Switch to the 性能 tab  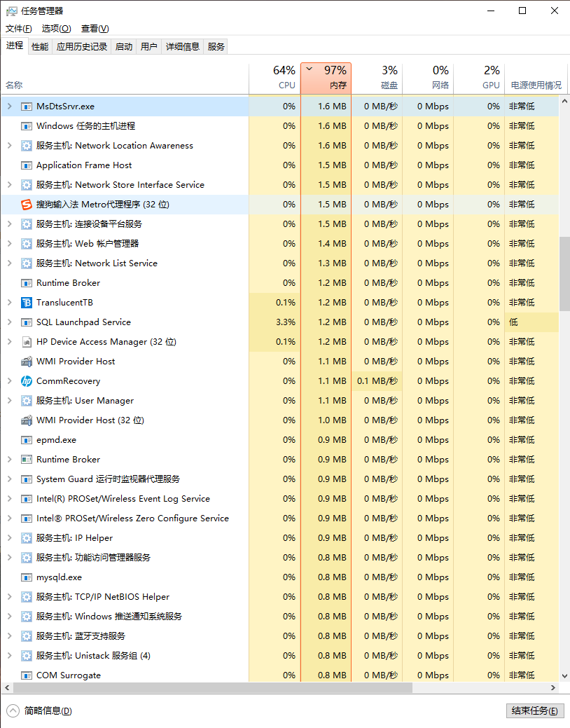point(40,47)
